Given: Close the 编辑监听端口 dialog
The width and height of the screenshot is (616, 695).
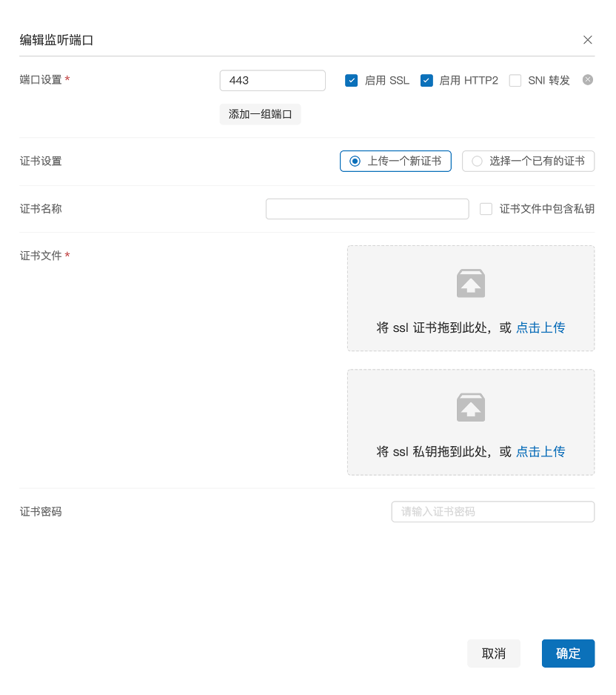Looking at the screenshot, I should (x=587, y=40).
